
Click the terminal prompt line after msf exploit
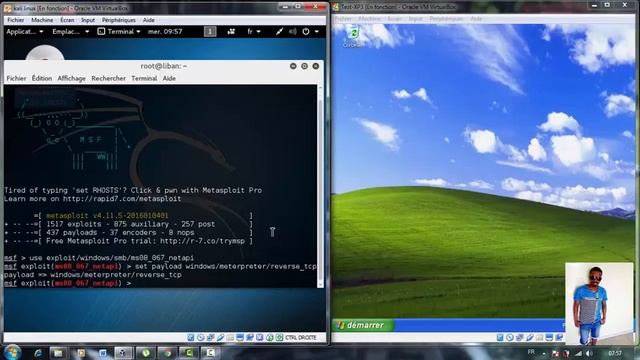(68, 283)
